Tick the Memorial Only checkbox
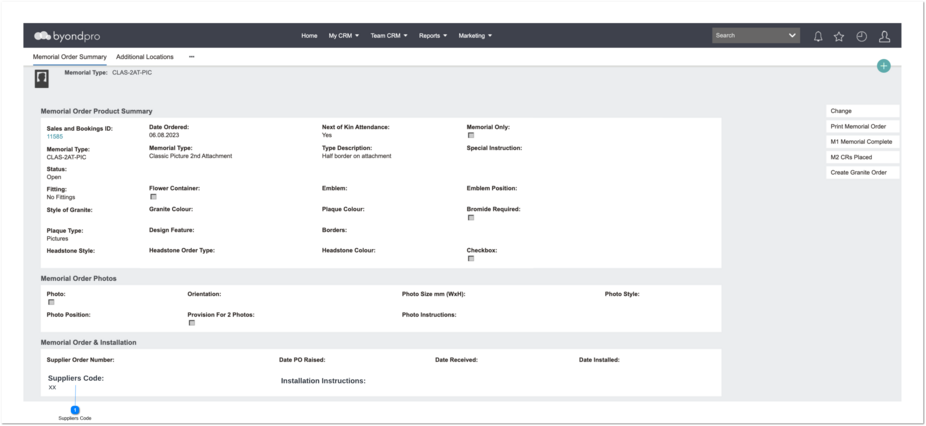 [471, 135]
